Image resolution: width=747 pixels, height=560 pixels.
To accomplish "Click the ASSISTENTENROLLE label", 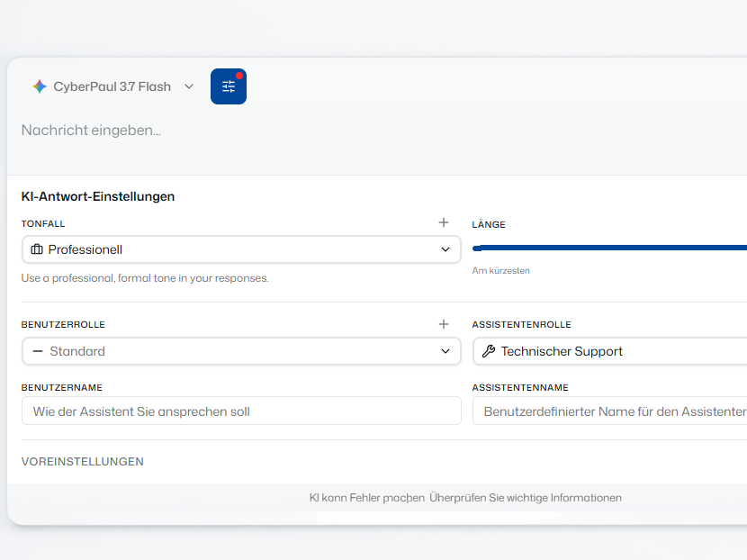I will click(x=522, y=324).
